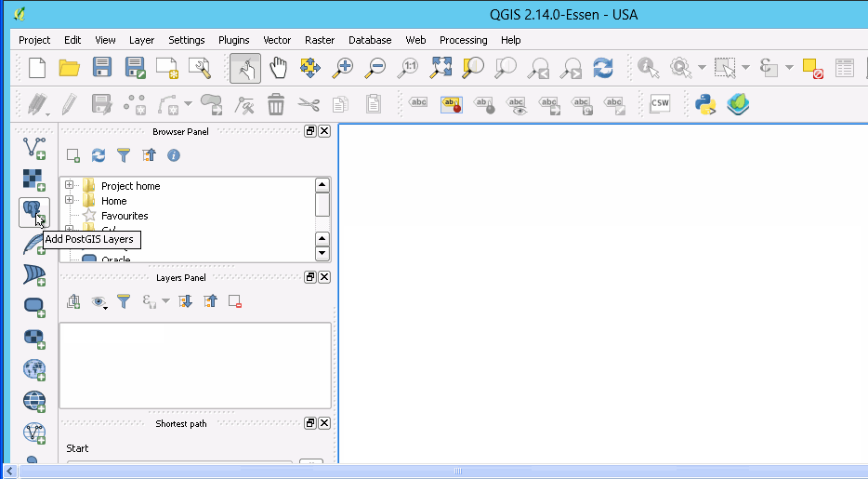
Task: Open the attribute table icon
Action: pos(845,68)
